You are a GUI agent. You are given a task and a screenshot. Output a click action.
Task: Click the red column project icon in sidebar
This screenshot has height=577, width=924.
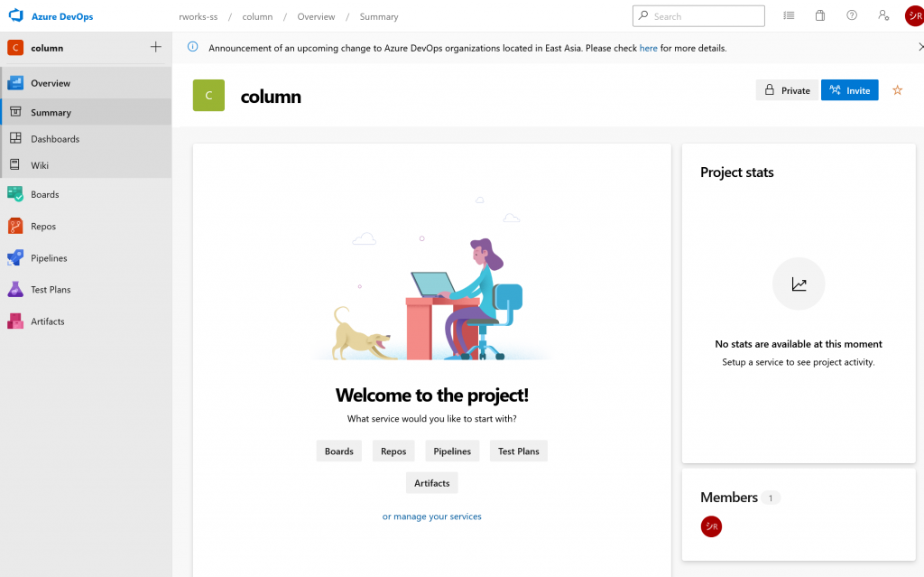pos(15,47)
